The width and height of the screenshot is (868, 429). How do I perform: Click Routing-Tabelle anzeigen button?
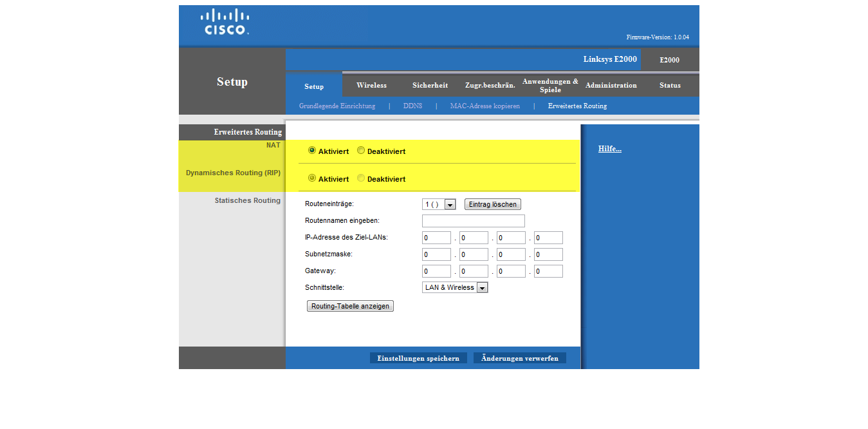[x=350, y=306]
